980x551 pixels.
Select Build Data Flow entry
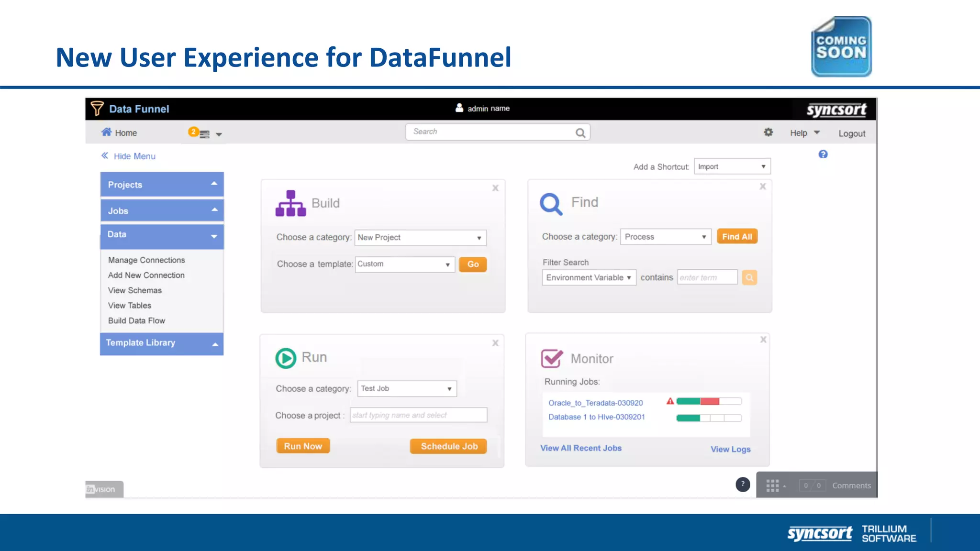pyautogui.click(x=136, y=320)
